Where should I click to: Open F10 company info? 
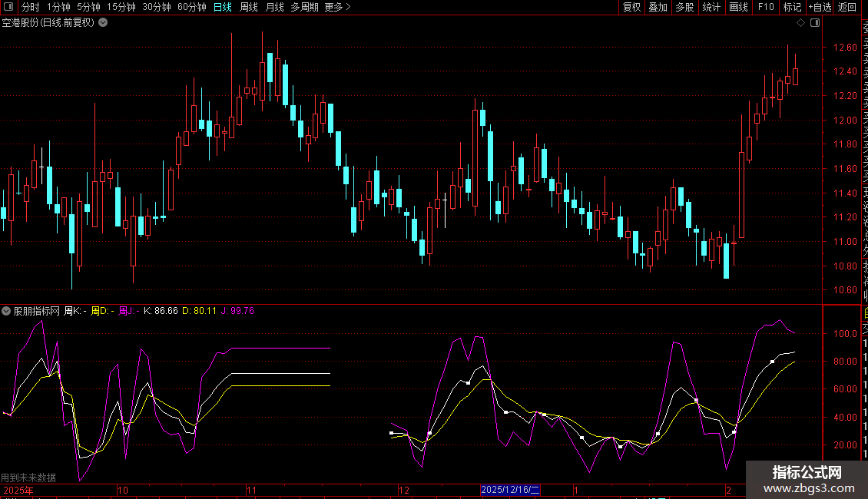(x=765, y=7)
